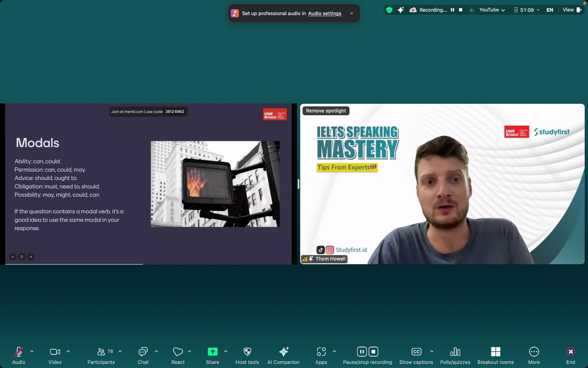Click the "Ability: can, could." line
The width and height of the screenshot is (588, 368).
pyautogui.click(x=38, y=162)
